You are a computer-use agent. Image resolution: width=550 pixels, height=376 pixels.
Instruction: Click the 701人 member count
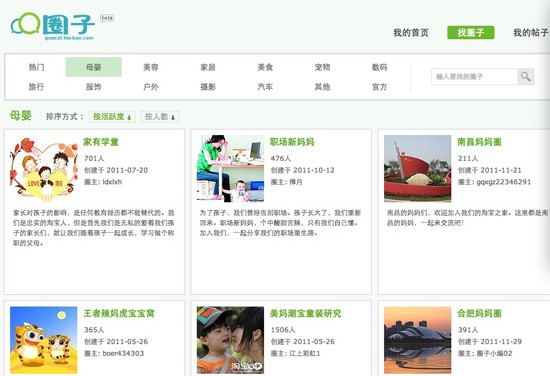click(94, 158)
